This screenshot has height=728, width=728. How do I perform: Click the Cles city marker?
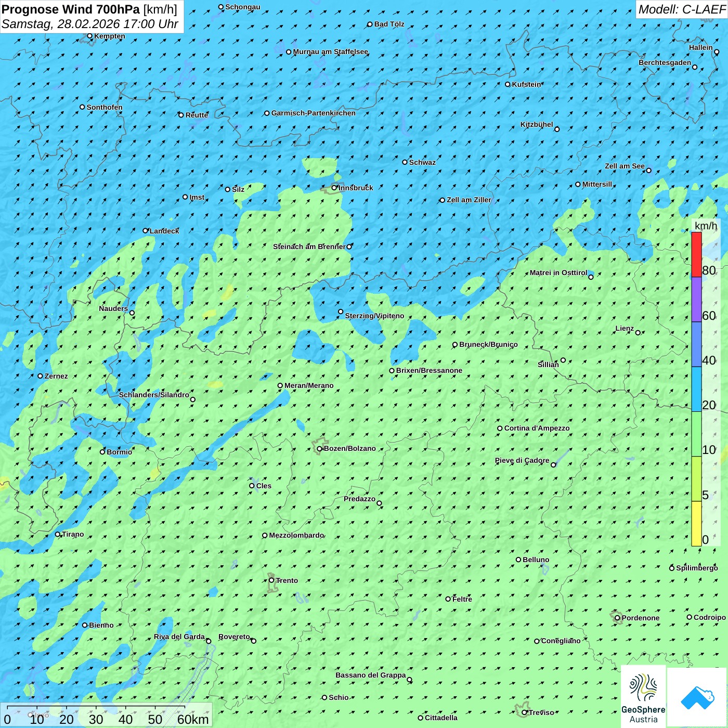pos(252,486)
